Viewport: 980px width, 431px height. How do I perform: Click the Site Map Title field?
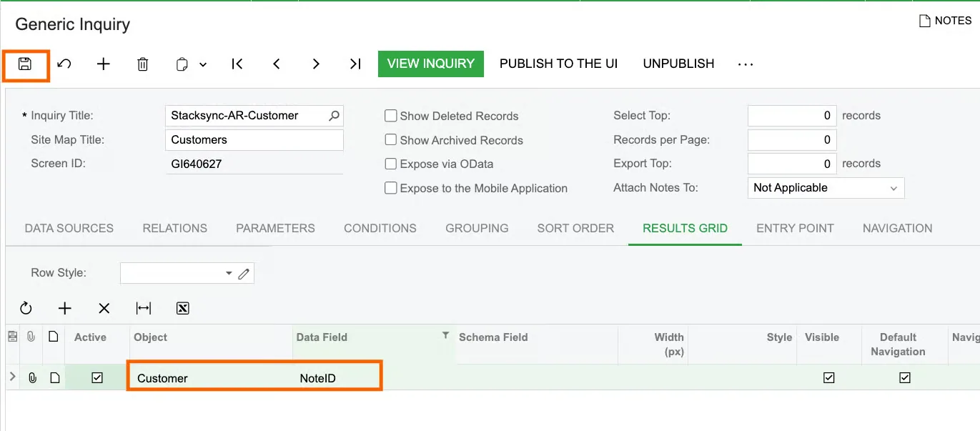click(254, 140)
